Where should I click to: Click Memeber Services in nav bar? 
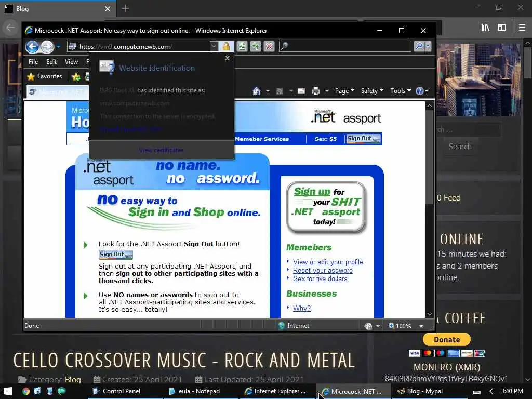pos(262,139)
